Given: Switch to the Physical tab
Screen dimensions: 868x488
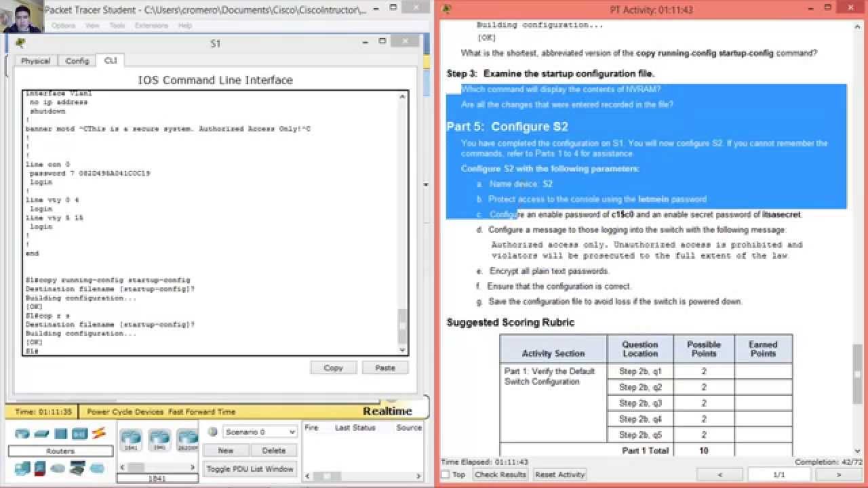Looking at the screenshot, I should 35,61.
